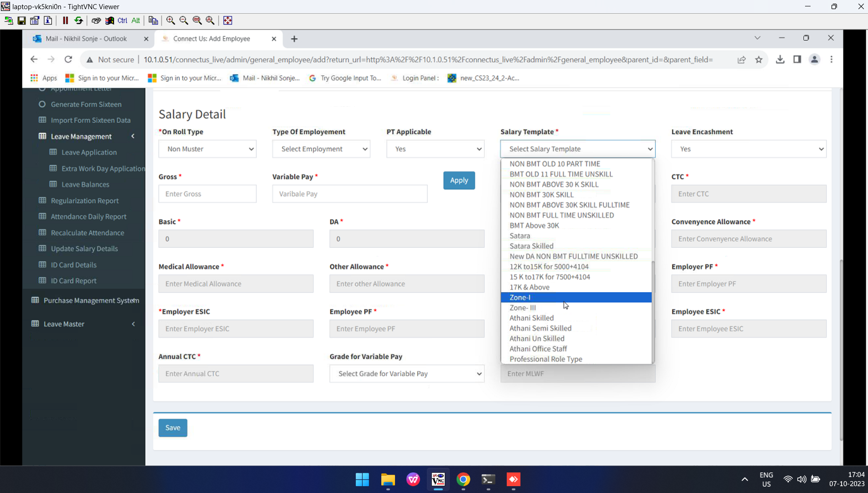
Task: Click the Enter Gross input field
Action: pyautogui.click(x=207, y=194)
